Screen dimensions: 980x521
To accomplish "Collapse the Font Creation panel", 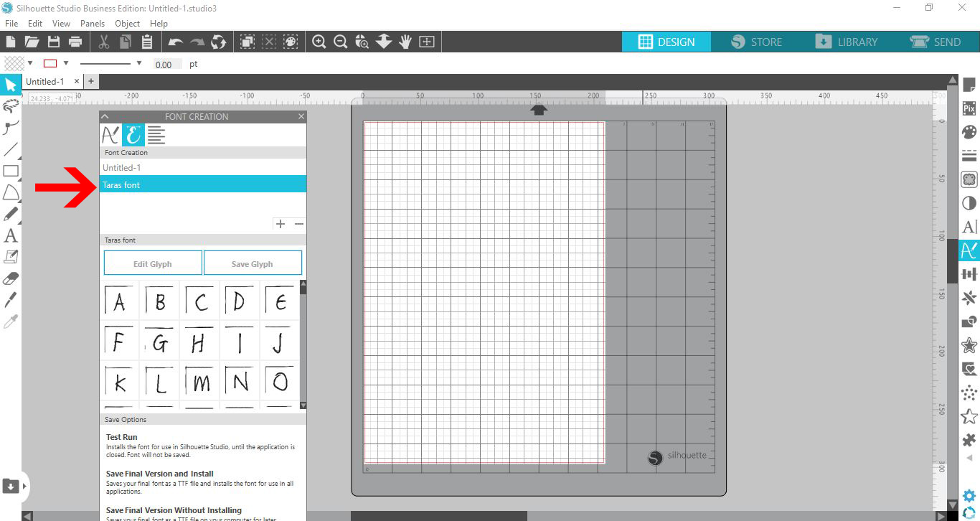I will tap(105, 116).
